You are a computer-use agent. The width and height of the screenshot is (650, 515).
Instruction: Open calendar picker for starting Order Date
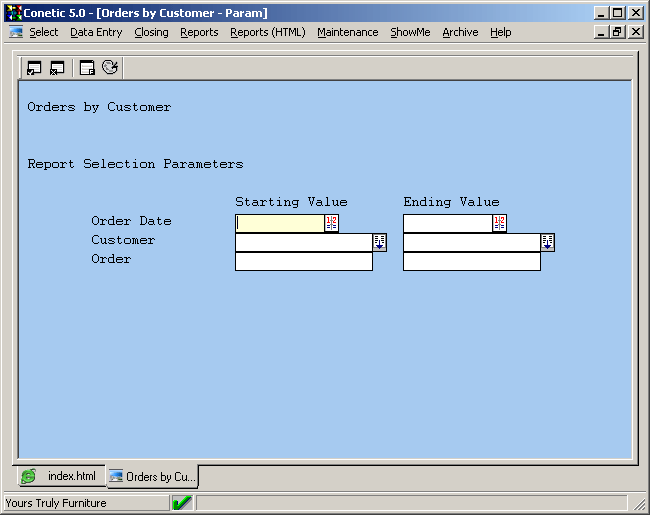coord(332,223)
